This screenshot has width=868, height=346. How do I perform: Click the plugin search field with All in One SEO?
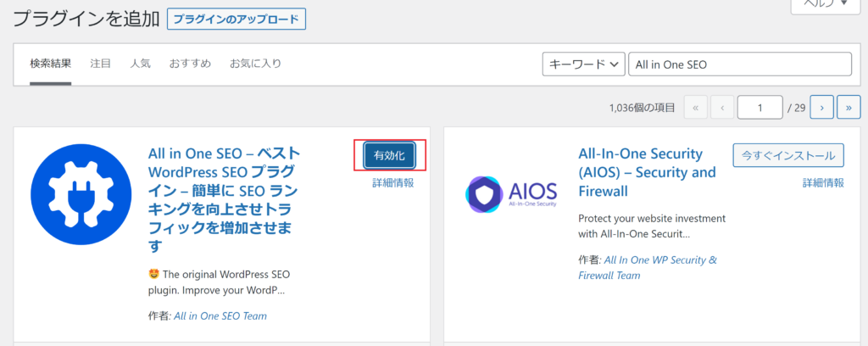click(740, 64)
